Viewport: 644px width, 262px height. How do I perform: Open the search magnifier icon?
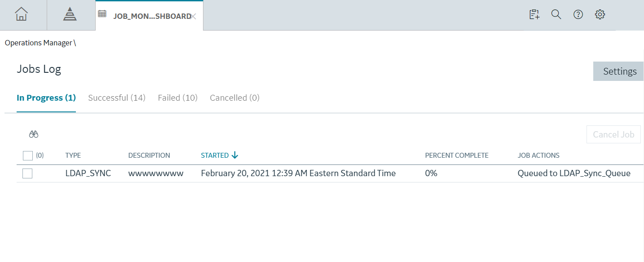coord(556,14)
